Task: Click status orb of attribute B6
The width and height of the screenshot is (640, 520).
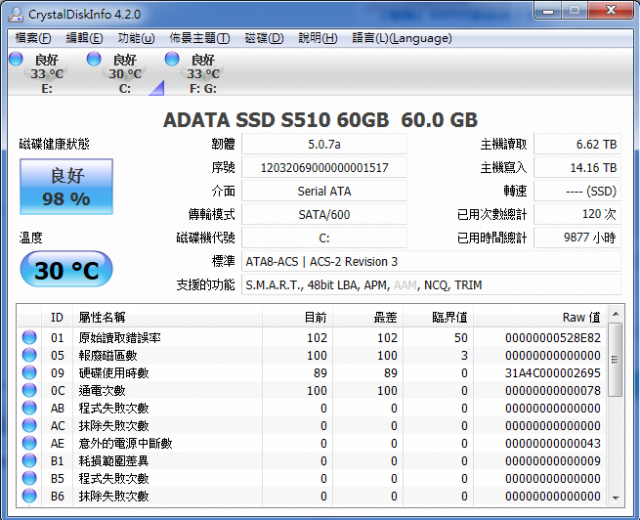Action: click(x=29, y=496)
